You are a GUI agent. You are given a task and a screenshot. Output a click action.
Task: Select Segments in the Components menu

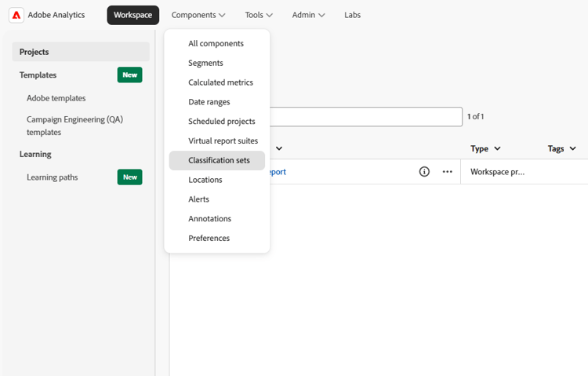click(216, 63)
